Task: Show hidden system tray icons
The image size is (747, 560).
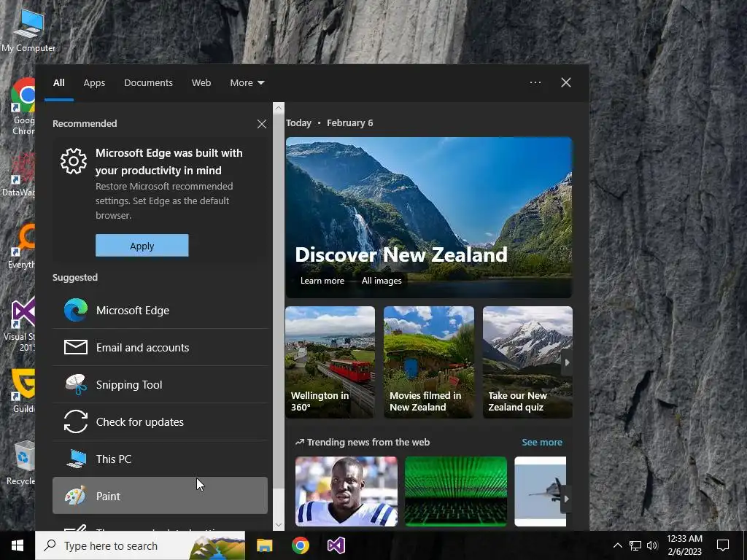Action: [x=617, y=545]
